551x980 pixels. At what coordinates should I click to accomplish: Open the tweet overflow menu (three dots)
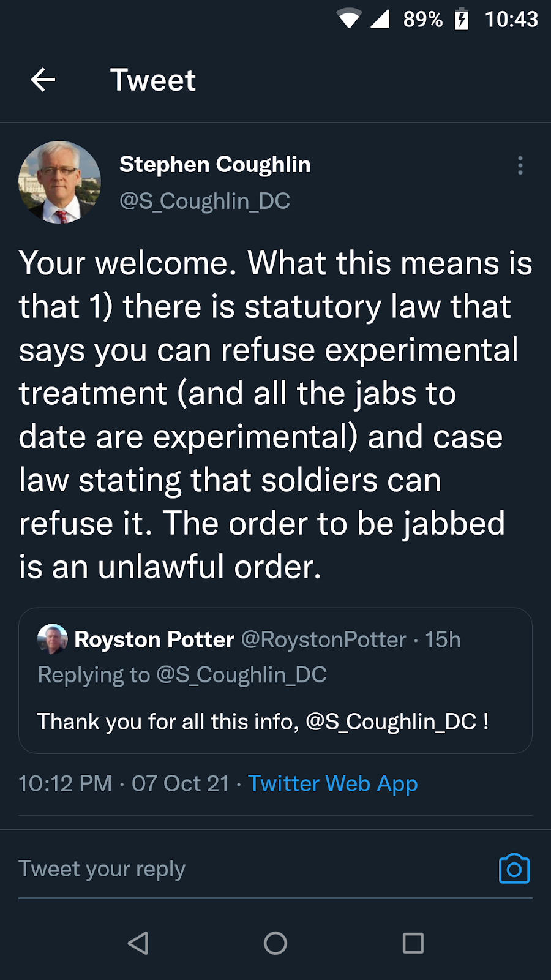520,165
